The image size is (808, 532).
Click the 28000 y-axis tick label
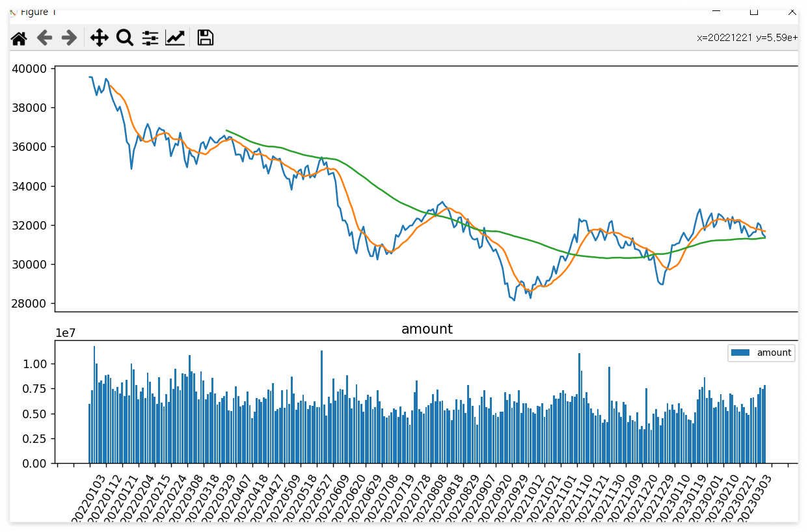point(29,304)
